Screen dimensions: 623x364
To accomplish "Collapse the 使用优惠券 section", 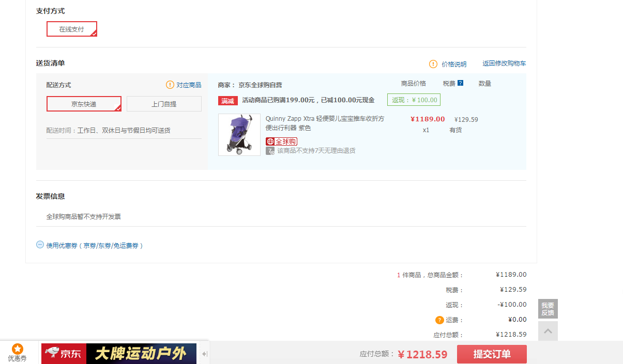I will [40, 245].
